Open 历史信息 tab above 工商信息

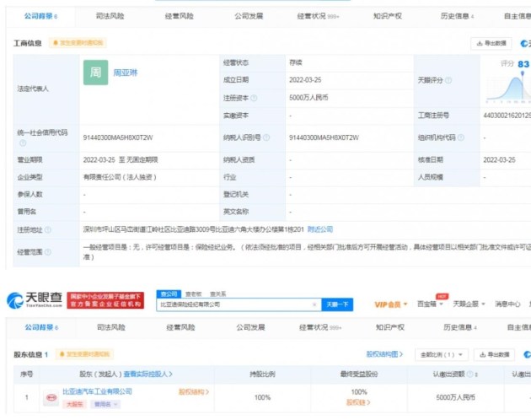pos(457,16)
